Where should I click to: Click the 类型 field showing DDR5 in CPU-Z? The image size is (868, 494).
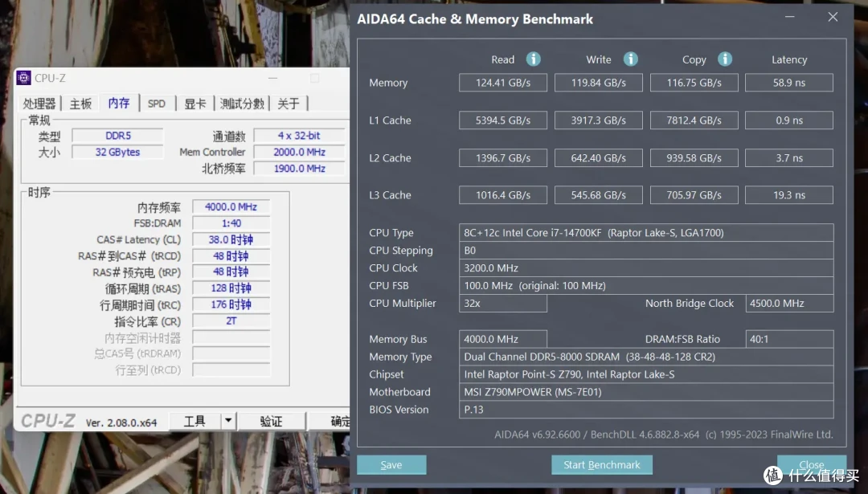[x=118, y=136]
